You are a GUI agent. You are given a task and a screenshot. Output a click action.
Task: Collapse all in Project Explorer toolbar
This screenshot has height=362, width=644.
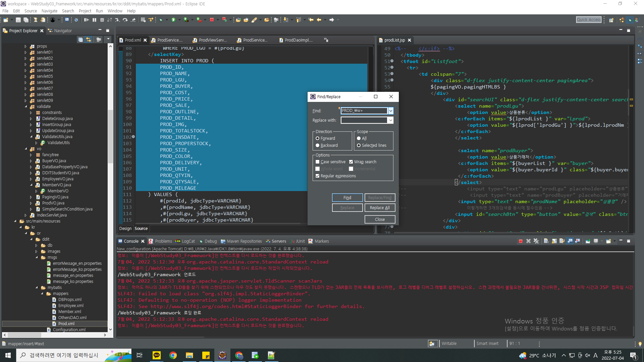(x=80, y=40)
